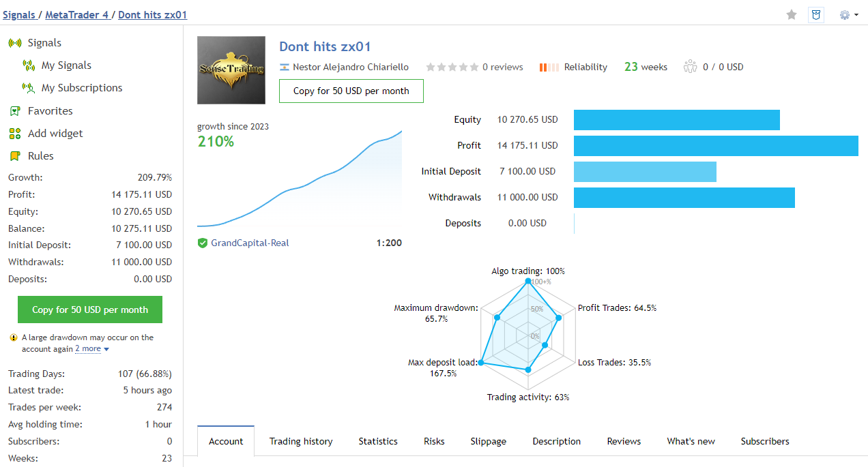Screen dimensions: 868x467
Task: Click Algo trading radar point
Action: pyautogui.click(x=528, y=281)
